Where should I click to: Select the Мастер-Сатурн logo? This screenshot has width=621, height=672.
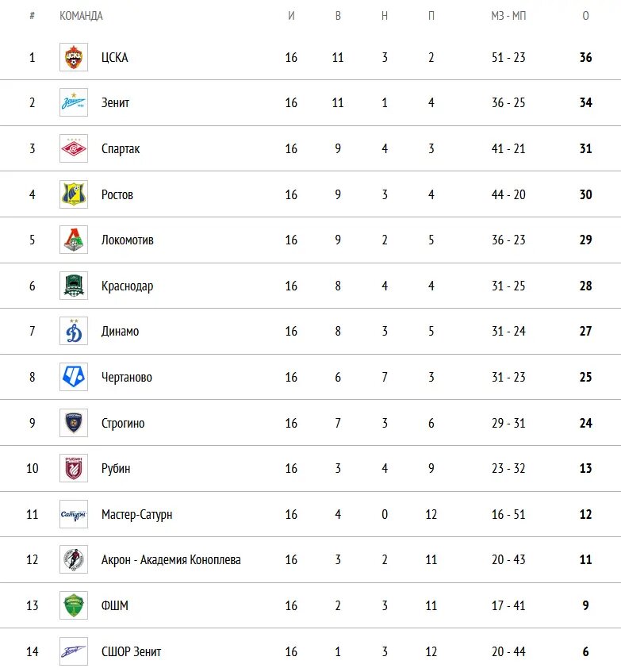click(x=74, y=514)
